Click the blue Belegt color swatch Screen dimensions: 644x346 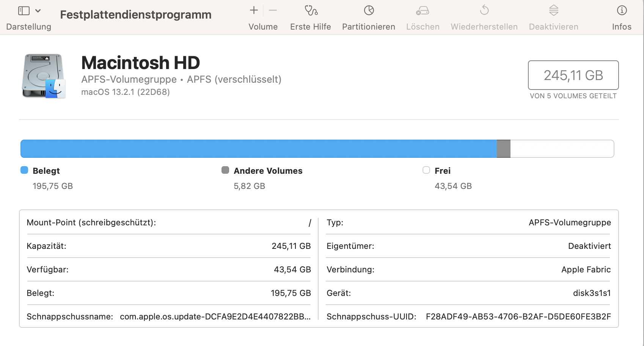point(24,170)
